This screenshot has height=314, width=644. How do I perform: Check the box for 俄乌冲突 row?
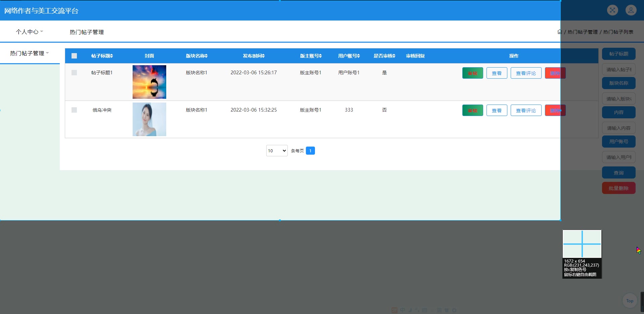click(x=74, y=110)
